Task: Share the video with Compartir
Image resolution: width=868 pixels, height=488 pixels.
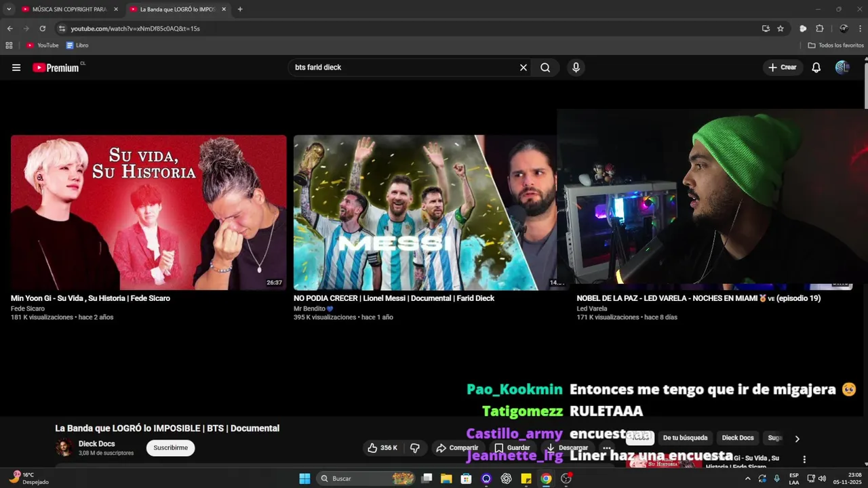Action: (x=457, y=448)
